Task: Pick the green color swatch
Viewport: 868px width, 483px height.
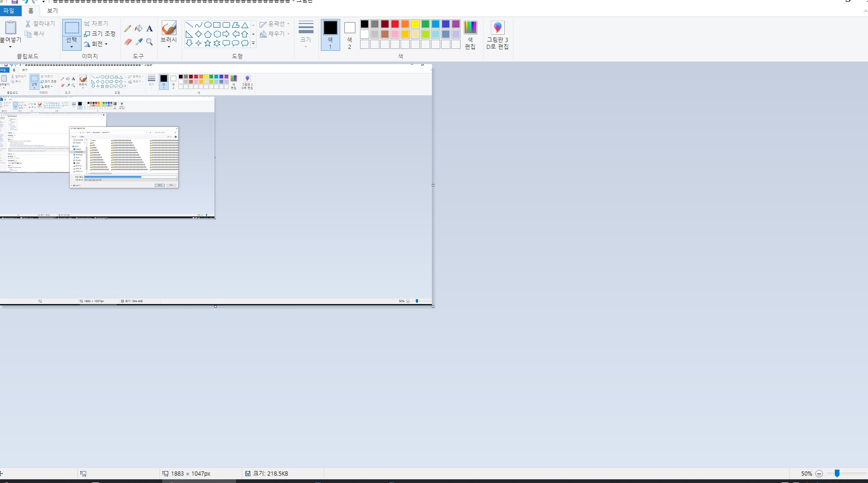Action: (x=425, y=24)
